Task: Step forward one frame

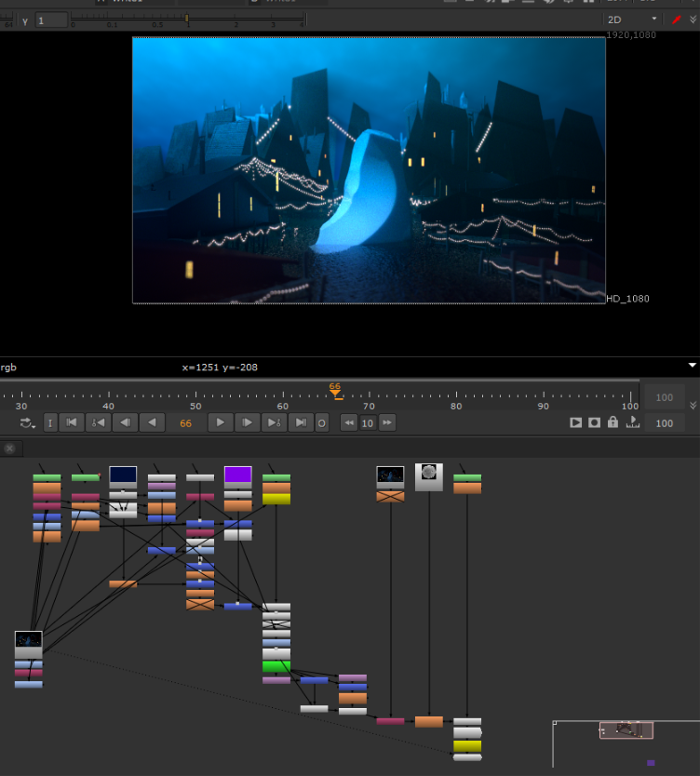Action: [x=247, y=422]
